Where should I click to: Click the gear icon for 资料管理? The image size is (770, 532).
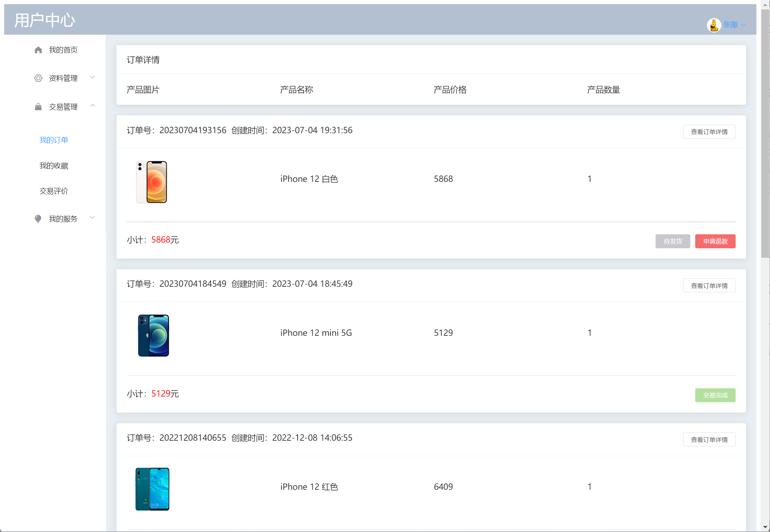(38, 78)
